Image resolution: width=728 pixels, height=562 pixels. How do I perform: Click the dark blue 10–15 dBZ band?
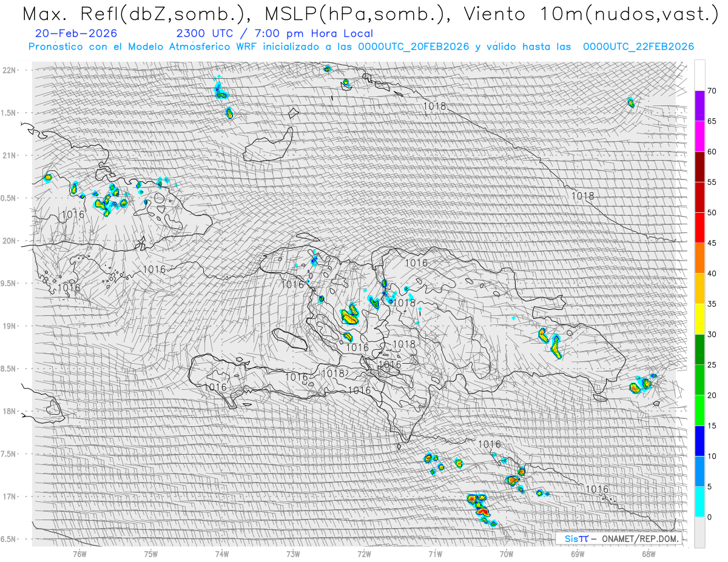point(699,441)
